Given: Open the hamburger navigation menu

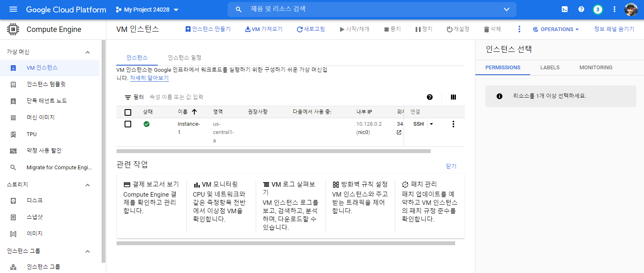Looking at the screenshot, I should 13,9.
